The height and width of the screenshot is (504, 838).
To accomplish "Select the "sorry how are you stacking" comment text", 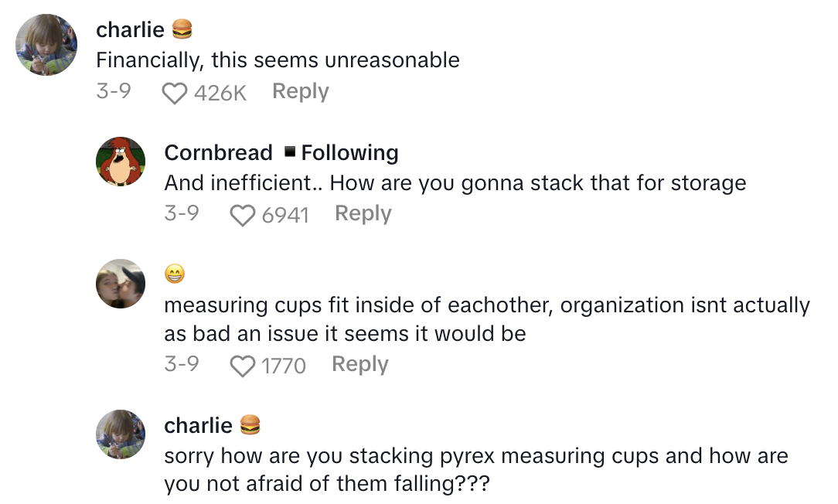I will click(x=475, y=470).
